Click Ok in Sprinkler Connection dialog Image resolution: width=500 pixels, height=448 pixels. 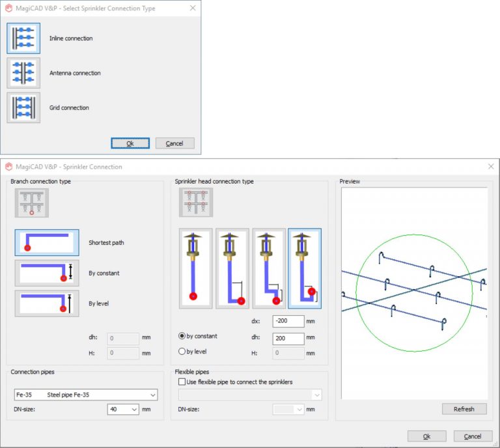[426, 436]
